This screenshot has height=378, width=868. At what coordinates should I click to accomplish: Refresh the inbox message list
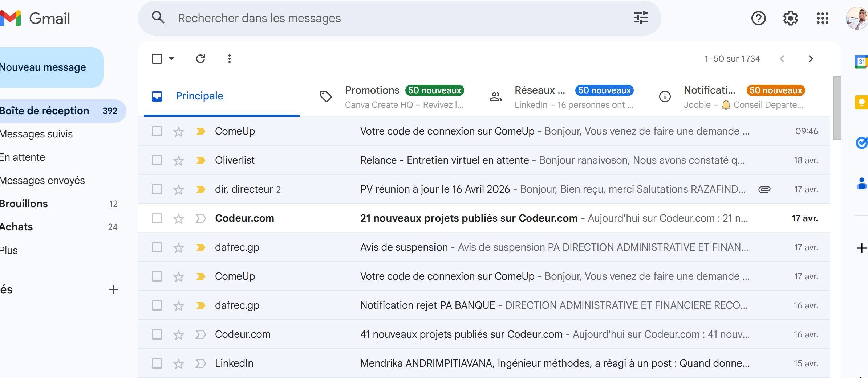[200, 59]
